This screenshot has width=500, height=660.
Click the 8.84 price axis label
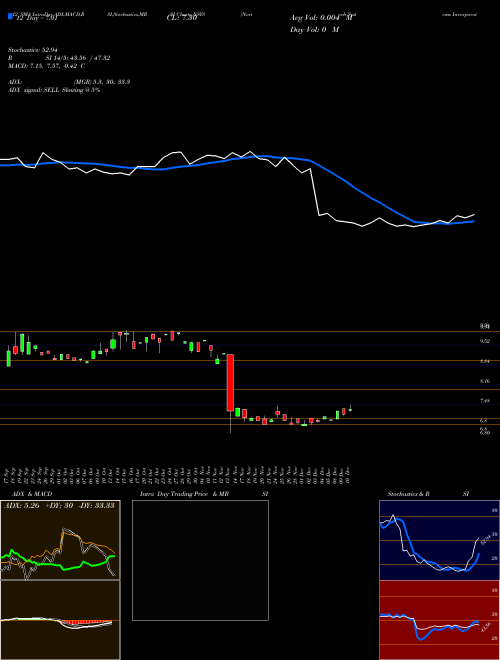[484, 361]
